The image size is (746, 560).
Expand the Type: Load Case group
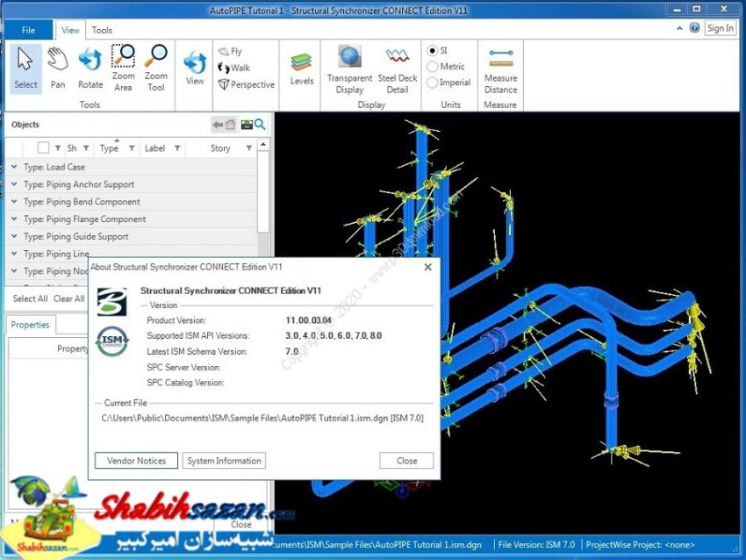click(x=14, y=167)
